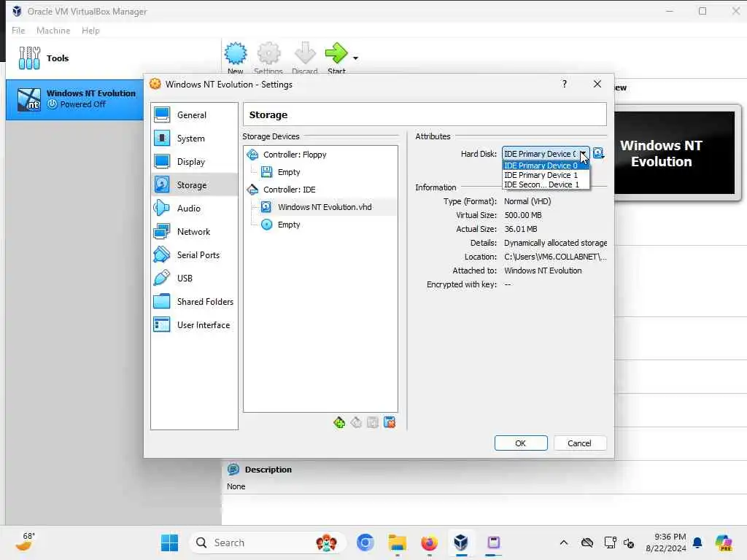The height and width of the screenshot is (560, 747).
Task: Click the choose virtual hard disk icon
Action: (598, 153)
